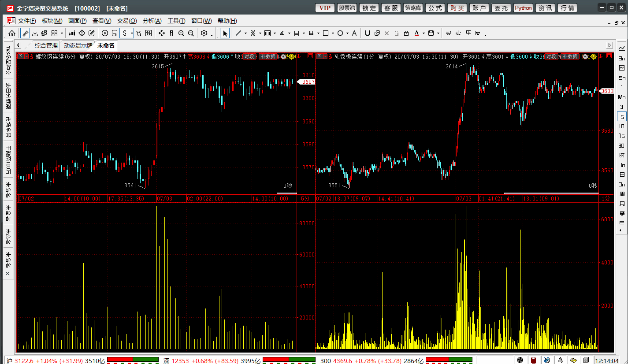
Task: Expand the K chart-type dropdown on the left chart
Action: pyautogui.click(x=26, y=56)
